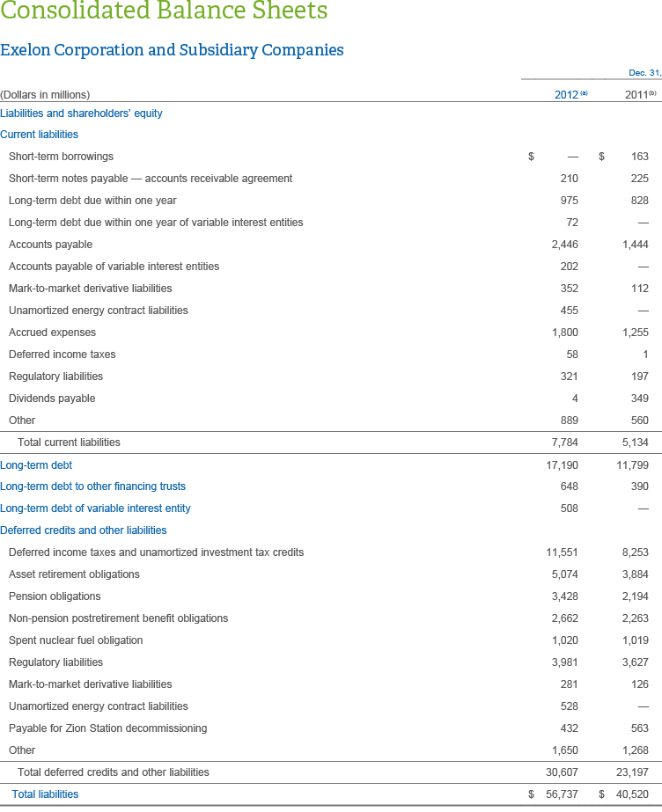Click the 2012 column header
662x812 pixels.
pos(566,95)
